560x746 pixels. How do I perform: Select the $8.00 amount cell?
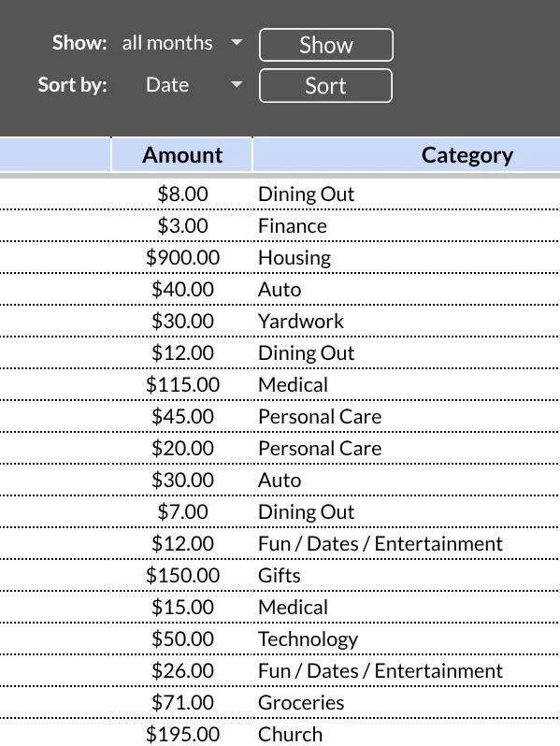[x=182, y=194]
